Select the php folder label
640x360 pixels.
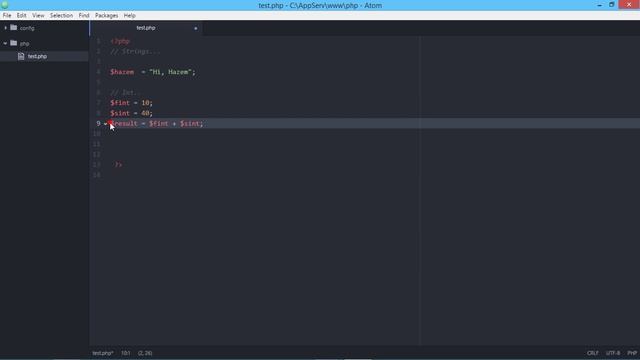(24, 44)
